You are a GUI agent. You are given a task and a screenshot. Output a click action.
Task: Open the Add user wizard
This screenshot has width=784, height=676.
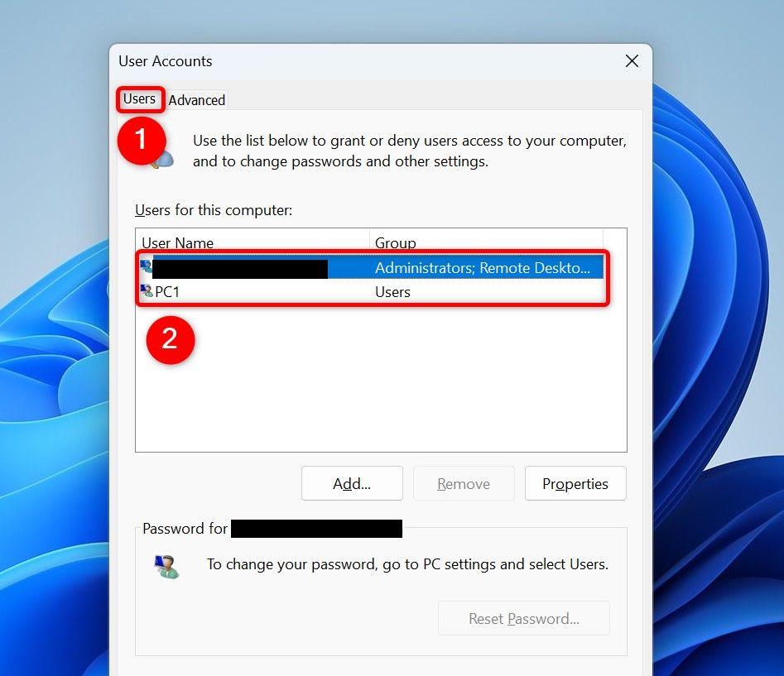coord(351,483)
